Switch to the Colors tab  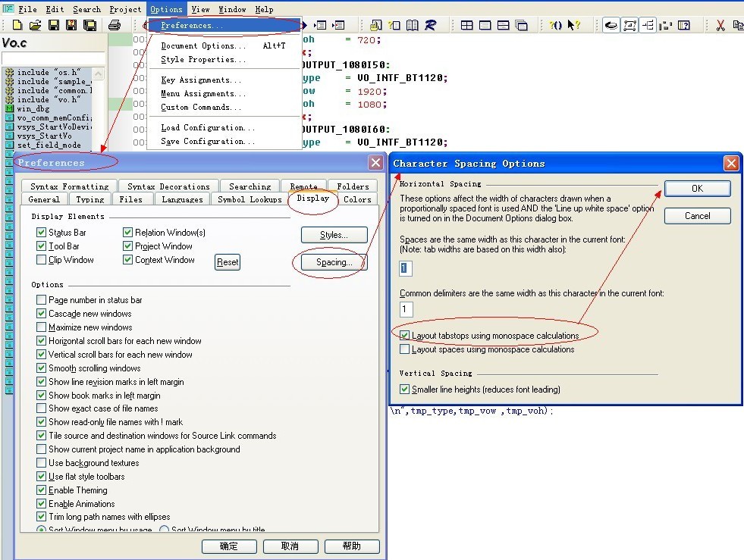pyautogui.click(x=357, y=199)
